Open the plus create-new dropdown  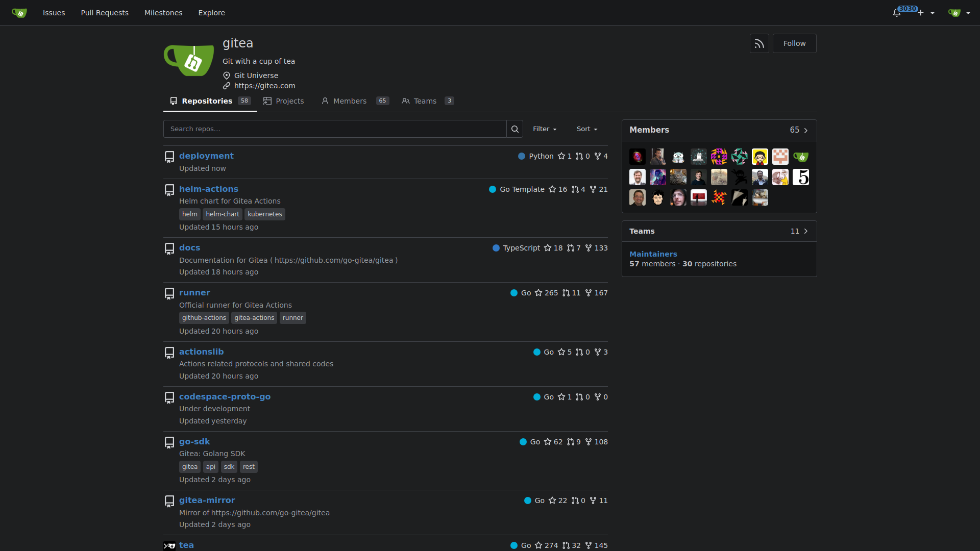point(926,13)
